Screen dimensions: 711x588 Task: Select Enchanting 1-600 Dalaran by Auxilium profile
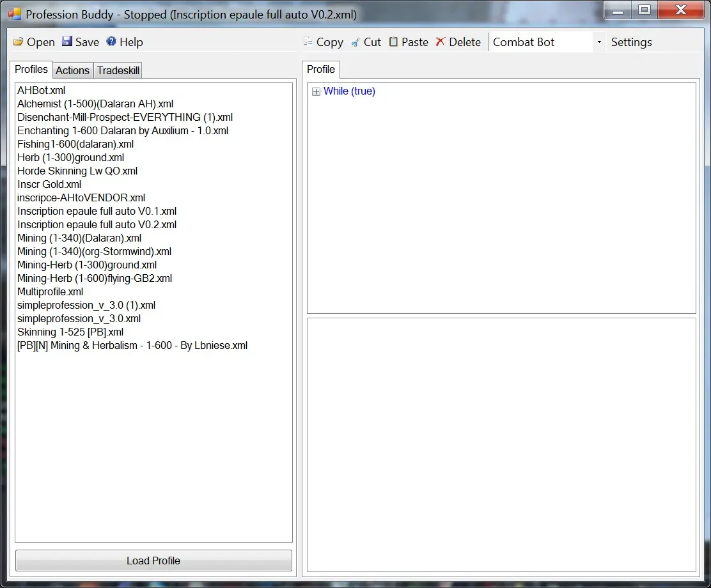coord(123,130)
